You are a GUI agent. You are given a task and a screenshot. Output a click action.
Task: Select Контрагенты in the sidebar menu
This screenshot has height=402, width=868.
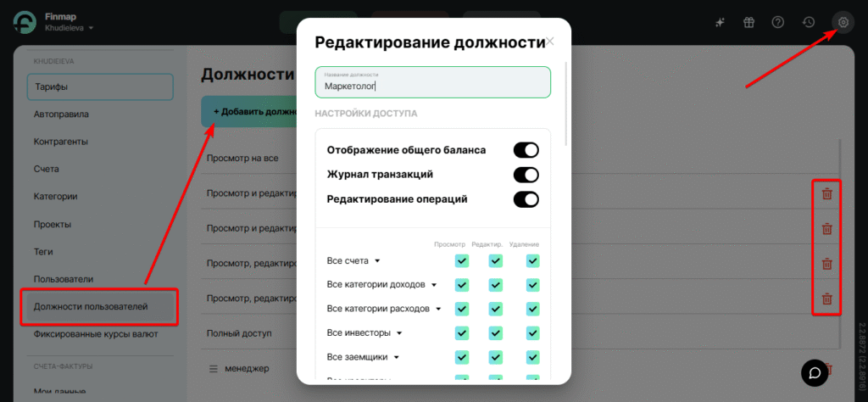(61, 142)
